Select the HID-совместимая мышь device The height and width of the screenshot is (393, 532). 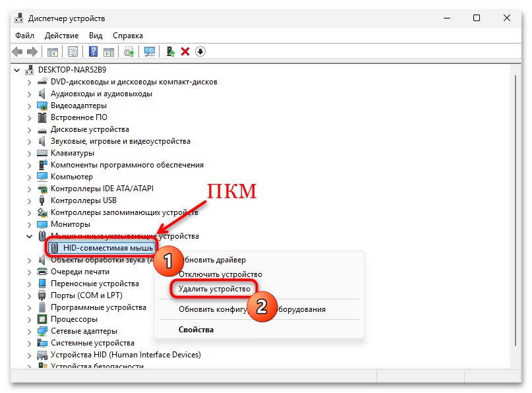[x=105, y=247]
